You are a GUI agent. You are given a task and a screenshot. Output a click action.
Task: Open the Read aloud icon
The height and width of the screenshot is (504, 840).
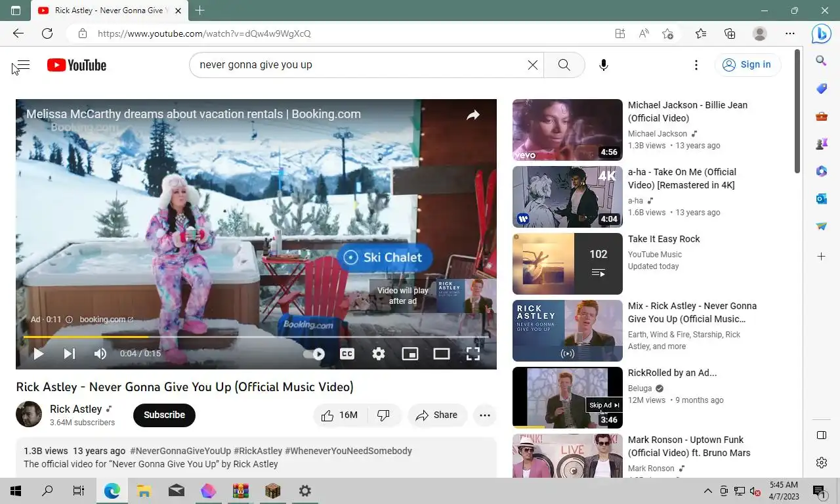coord(644,33)
